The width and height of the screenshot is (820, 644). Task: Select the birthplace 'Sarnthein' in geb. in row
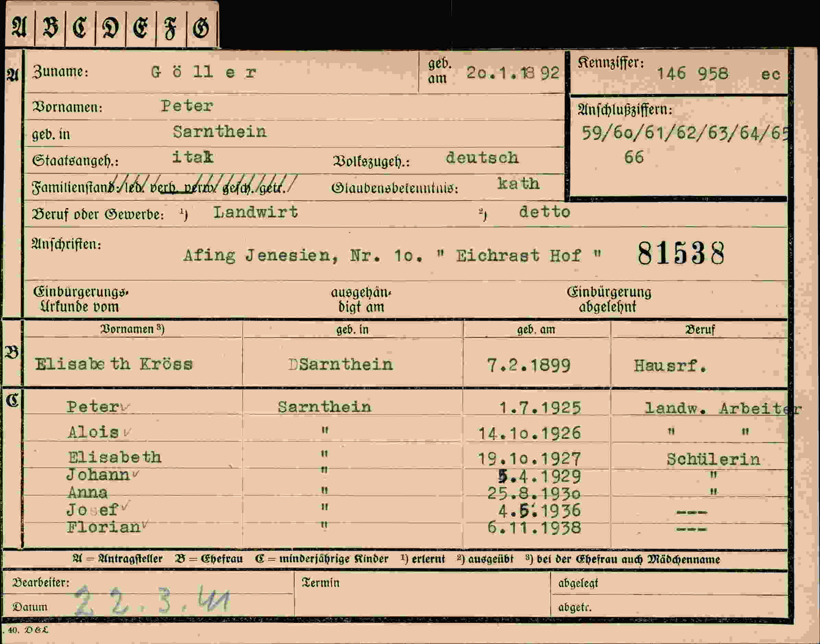click(x=220, y=132)
